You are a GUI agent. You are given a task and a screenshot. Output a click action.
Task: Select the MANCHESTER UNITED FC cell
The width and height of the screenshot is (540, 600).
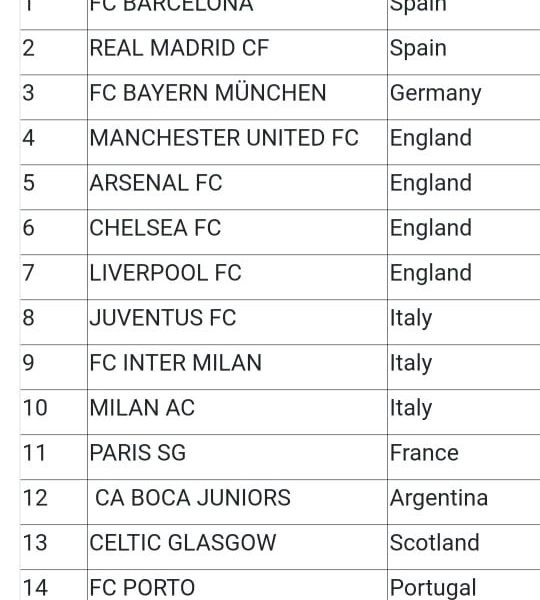point(237,142)
